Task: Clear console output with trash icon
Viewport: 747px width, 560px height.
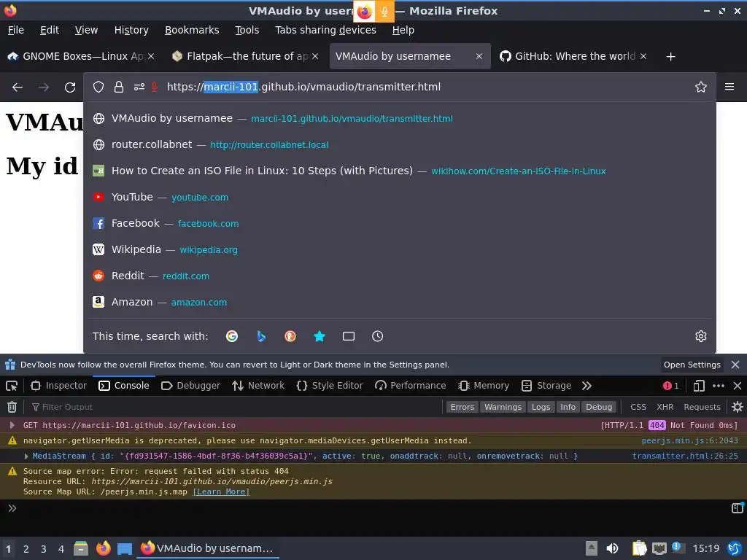Action: tap(12, 407)
